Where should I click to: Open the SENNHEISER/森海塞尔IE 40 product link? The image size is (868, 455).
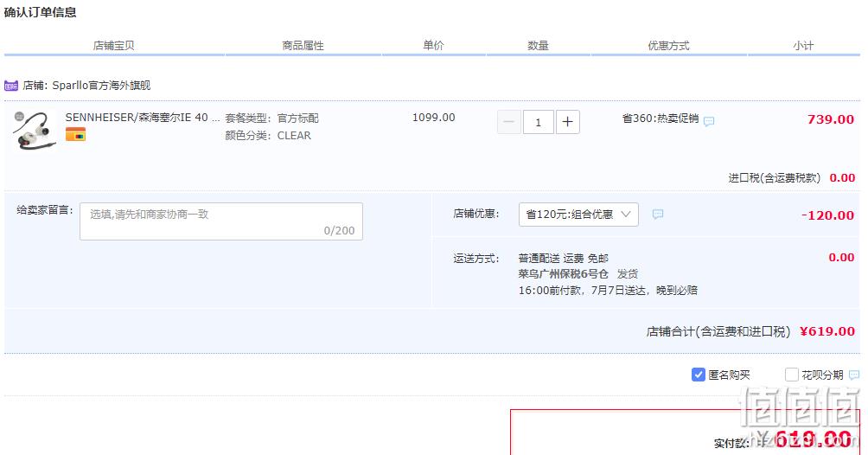click(143, 118)
